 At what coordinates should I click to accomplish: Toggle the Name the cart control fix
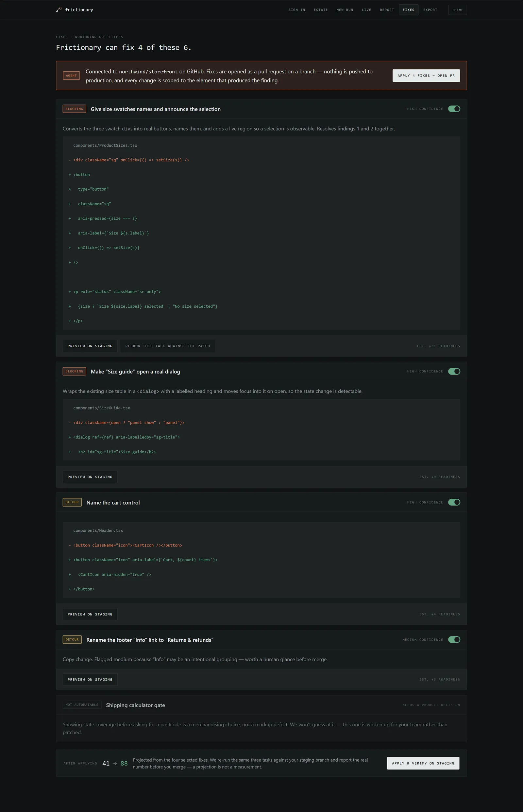[454, 502]
